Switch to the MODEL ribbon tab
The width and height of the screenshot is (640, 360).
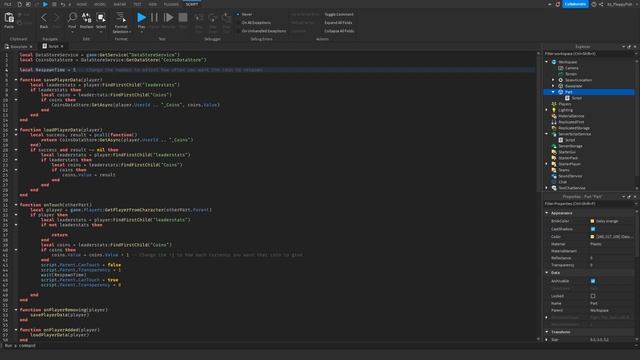[x=100, y=4]
